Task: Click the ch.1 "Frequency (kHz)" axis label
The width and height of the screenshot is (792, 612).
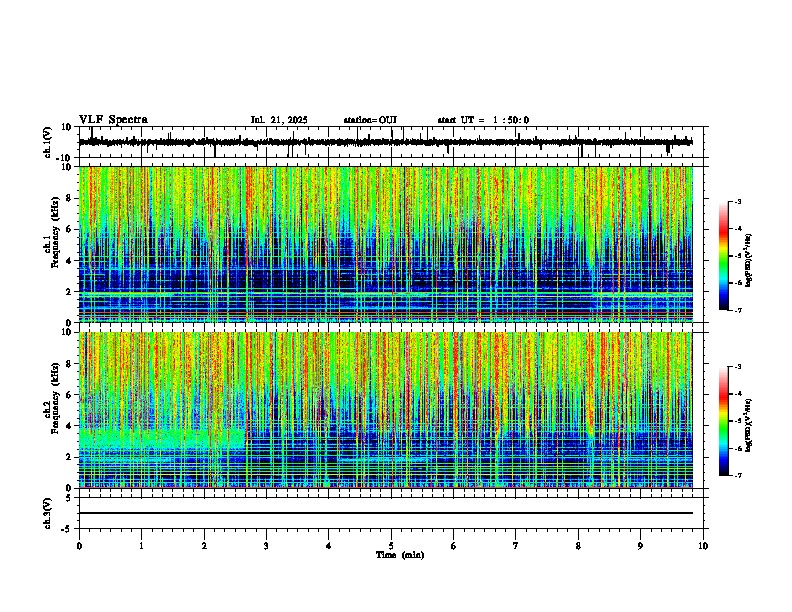Action: [x=55, y=234]
